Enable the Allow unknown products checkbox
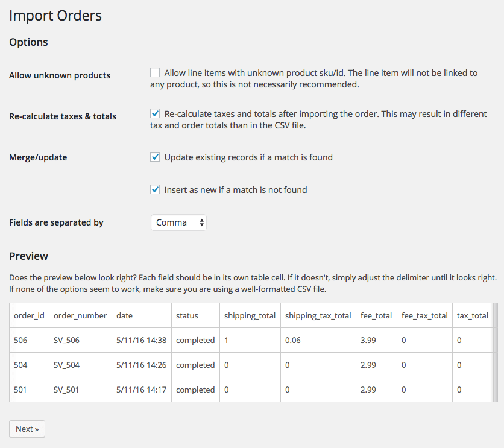504x448 pixels. 155,72
